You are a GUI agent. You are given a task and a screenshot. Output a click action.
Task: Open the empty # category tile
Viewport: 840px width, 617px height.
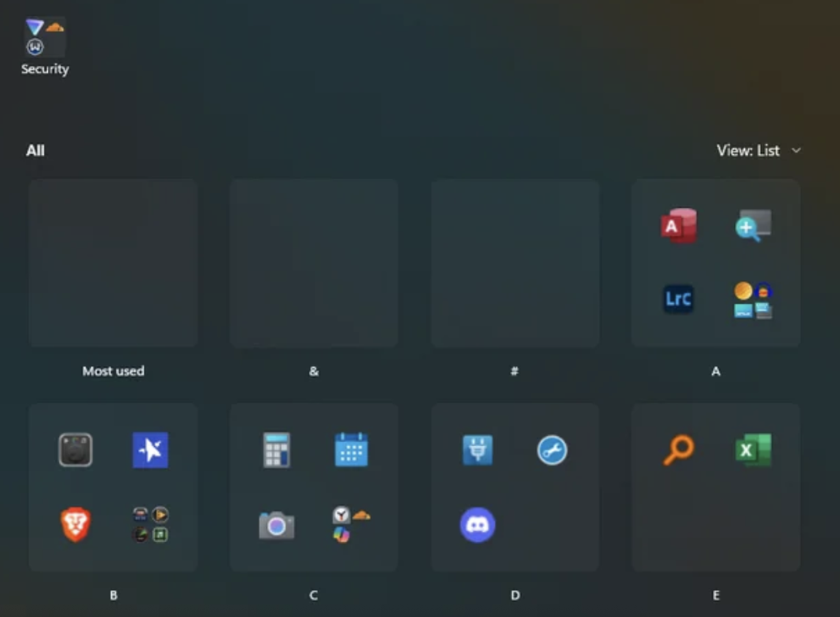(515, 263)
